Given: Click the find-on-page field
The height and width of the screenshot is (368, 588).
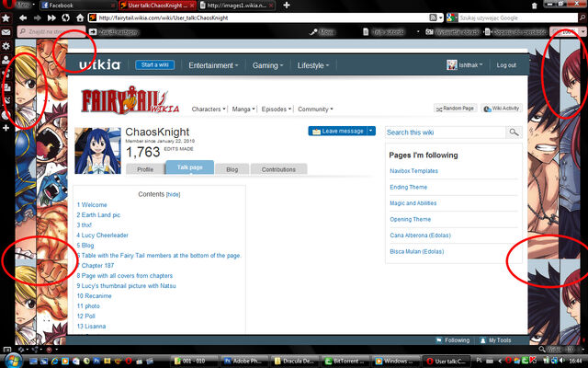Looking at the screenshot, I should [51, 32].
